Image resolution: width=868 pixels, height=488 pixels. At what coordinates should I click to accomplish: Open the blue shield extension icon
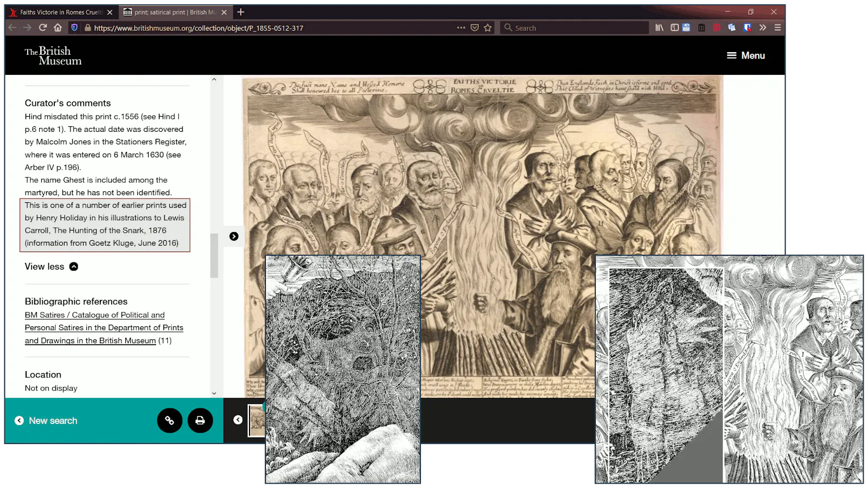tap(748, 28)
